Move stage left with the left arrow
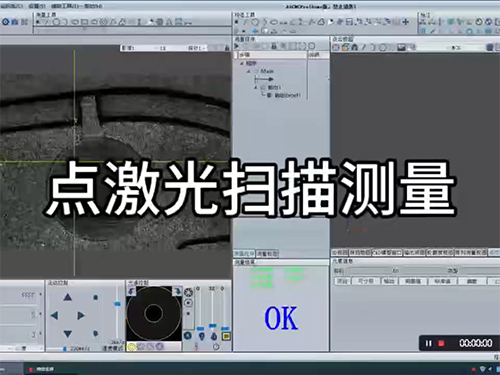This screenshot has width=500, height=375. (x=54, y=315)
